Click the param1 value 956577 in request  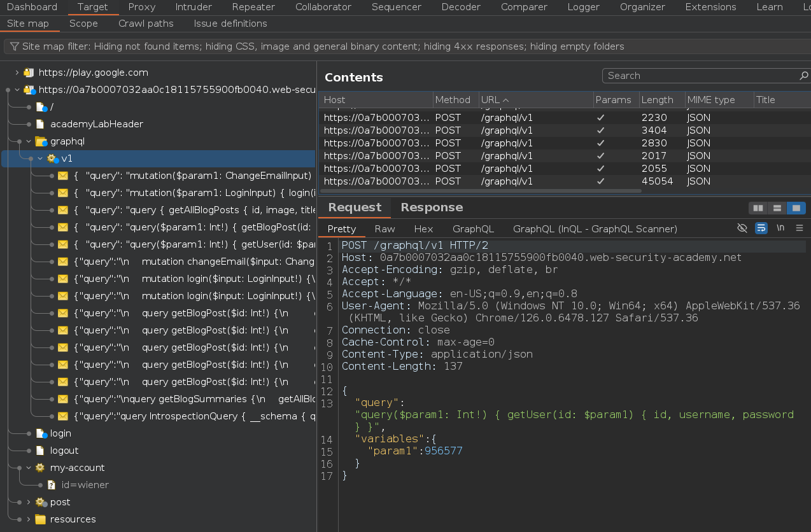point(444,451)
